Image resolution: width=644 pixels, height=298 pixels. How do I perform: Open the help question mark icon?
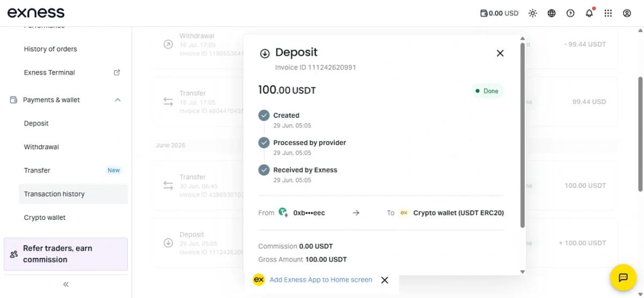(570, 13)
